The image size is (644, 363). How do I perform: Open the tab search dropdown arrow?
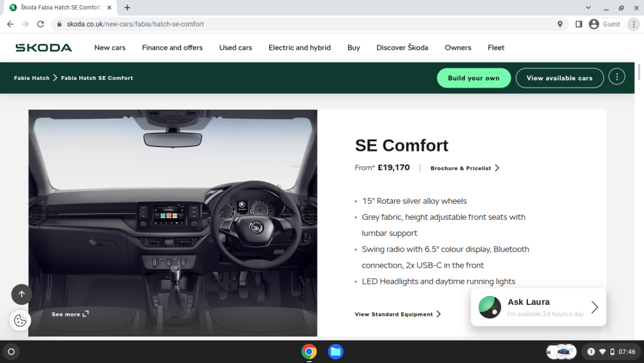588,7
